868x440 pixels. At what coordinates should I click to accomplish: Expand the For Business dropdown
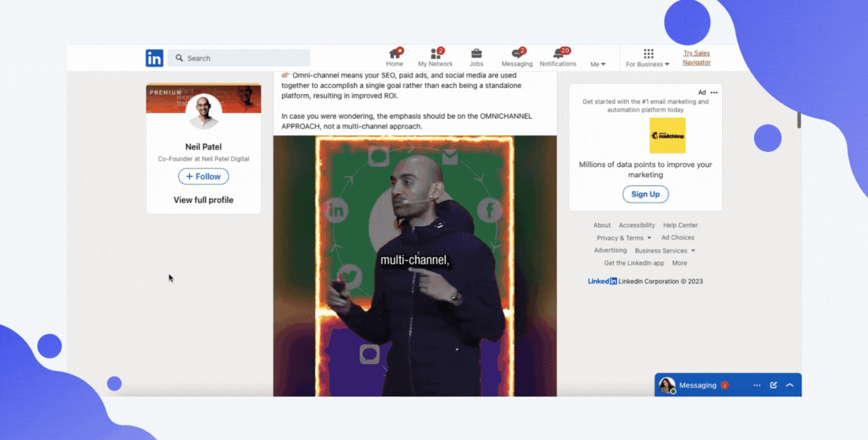[x=648, y=64]
